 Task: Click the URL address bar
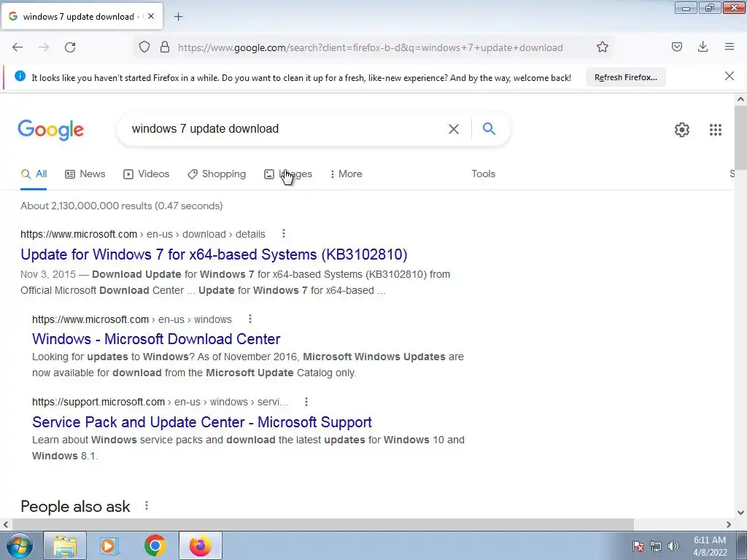coord(370,47)
